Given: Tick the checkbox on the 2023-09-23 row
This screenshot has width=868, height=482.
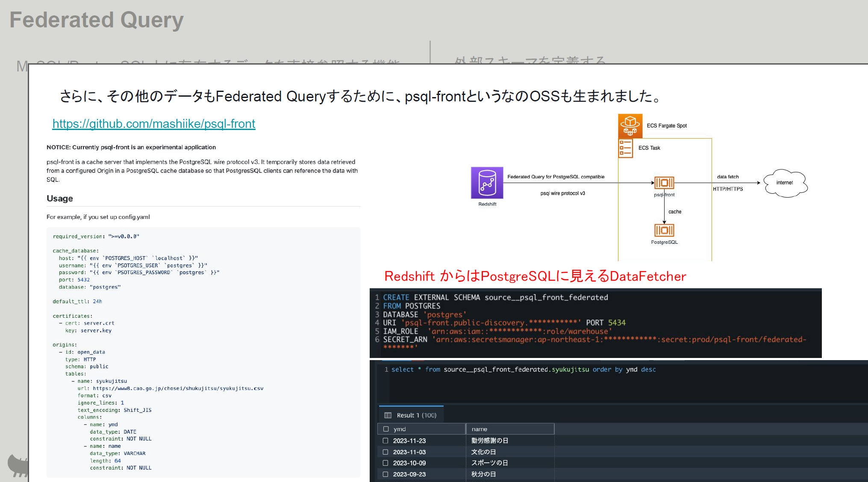Looking at the screenshot, I should 385,474.
